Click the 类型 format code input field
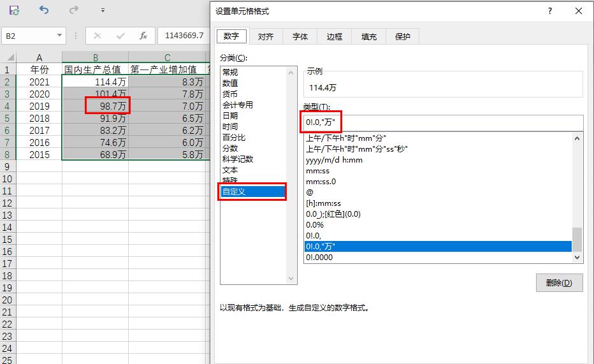Viewport: 594px width, 364px height. point(443,123)
